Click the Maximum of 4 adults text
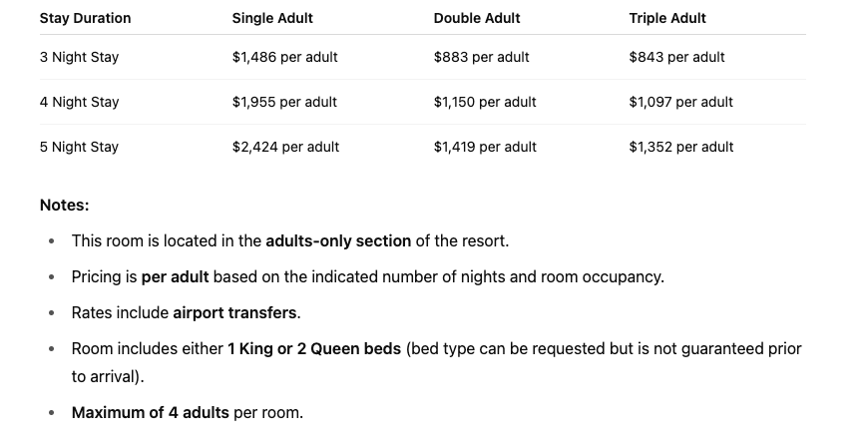Viewport: 868px width, 444px height. tap(150, 412)
